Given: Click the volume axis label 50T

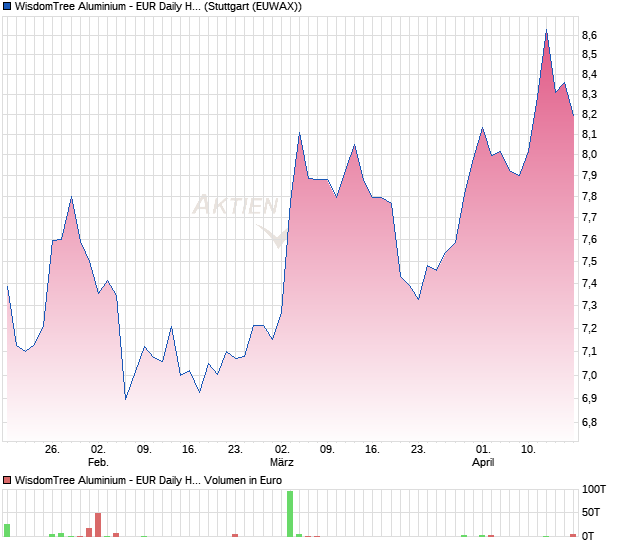Looking at the screenshot, I should click(x=591, y=512).
